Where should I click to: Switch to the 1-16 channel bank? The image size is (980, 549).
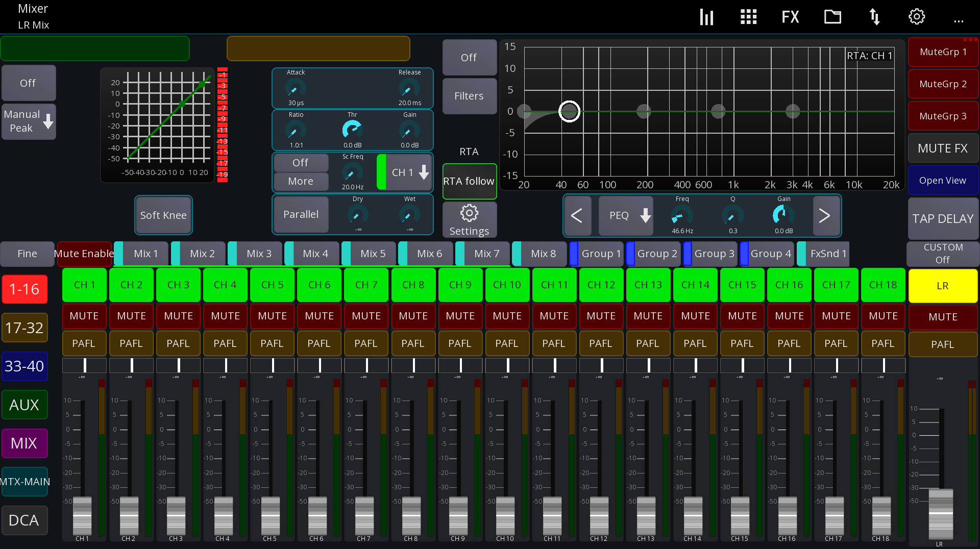coord(24,289)
